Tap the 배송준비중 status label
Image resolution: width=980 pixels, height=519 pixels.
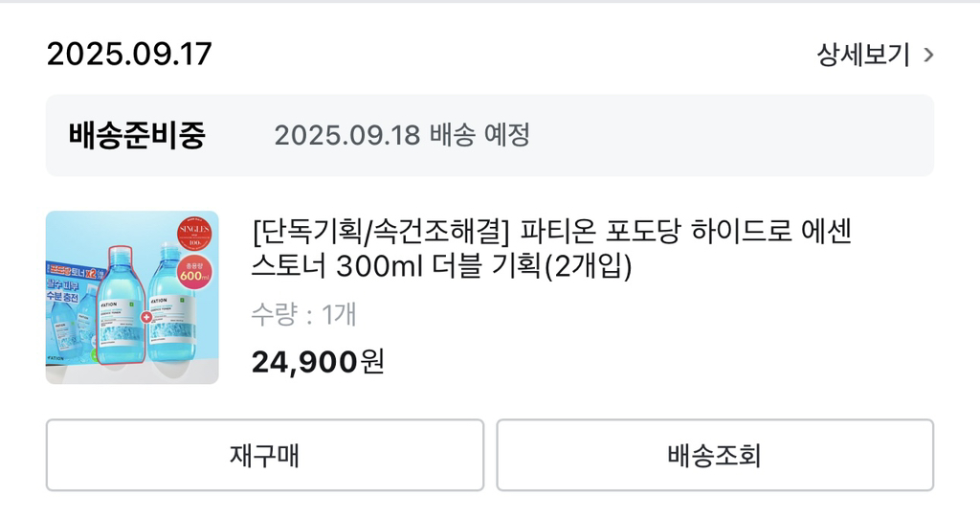[137, 135]
